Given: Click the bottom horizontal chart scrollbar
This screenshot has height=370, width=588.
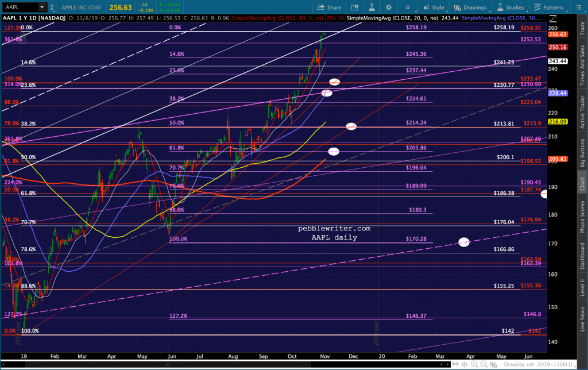Looking at the screenshot, I should click(168, 364).
